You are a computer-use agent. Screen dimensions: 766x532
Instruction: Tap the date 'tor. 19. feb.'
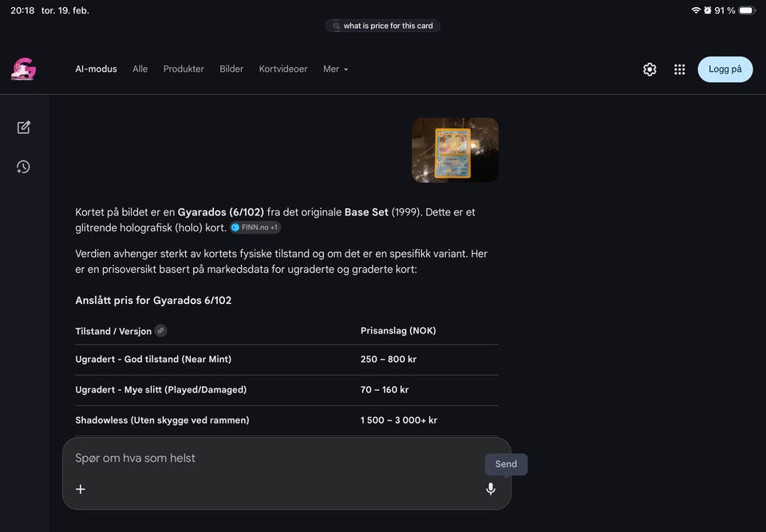[x=65, y=10]
